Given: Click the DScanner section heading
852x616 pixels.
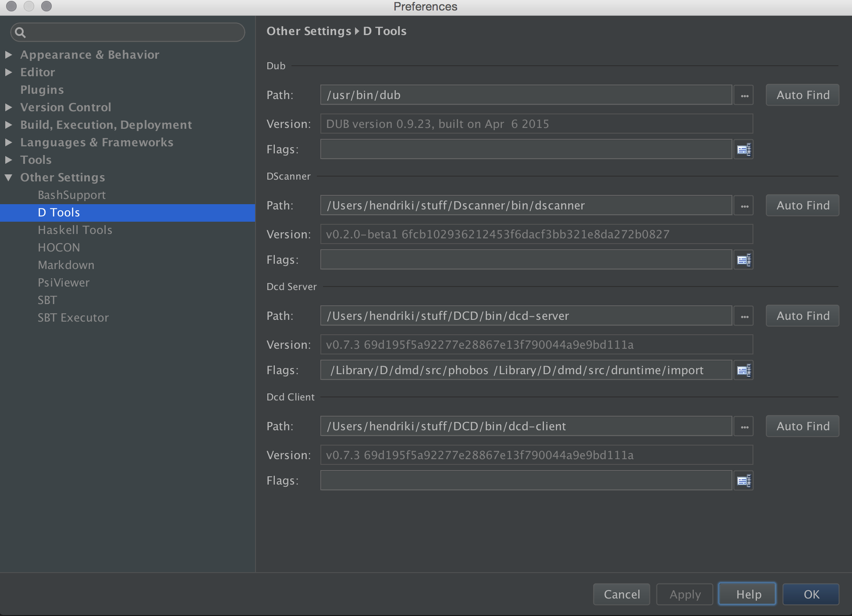Looking at the screenshot, I should click(x=288, y=176).
